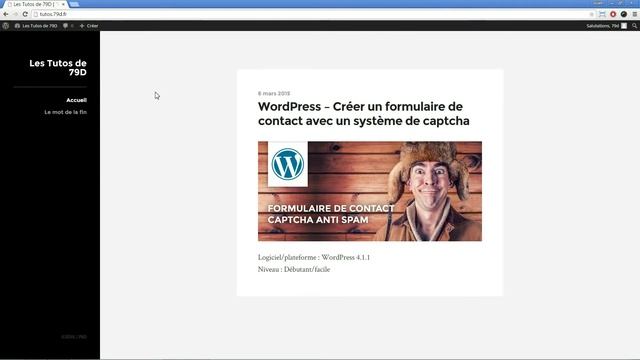The width and height of the screenshot is (640, 360).
Task: Close the Les Tutos de 79D tab
Action: (x=63, y=4)
